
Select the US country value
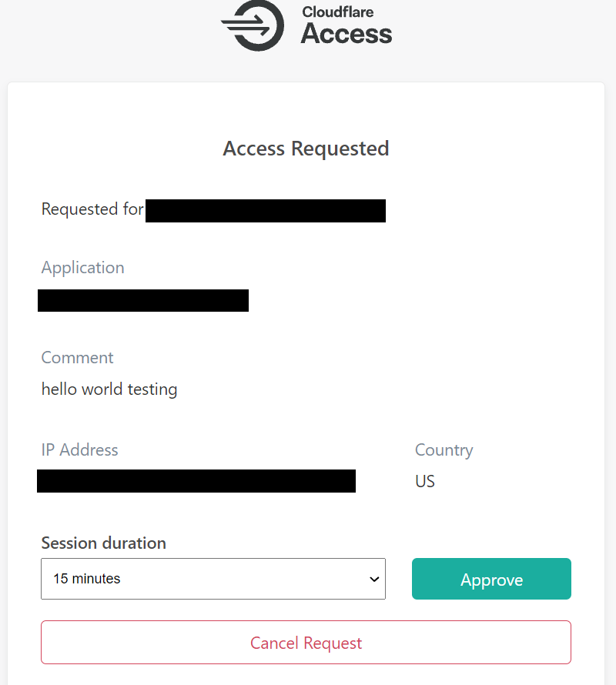[424, 481]
